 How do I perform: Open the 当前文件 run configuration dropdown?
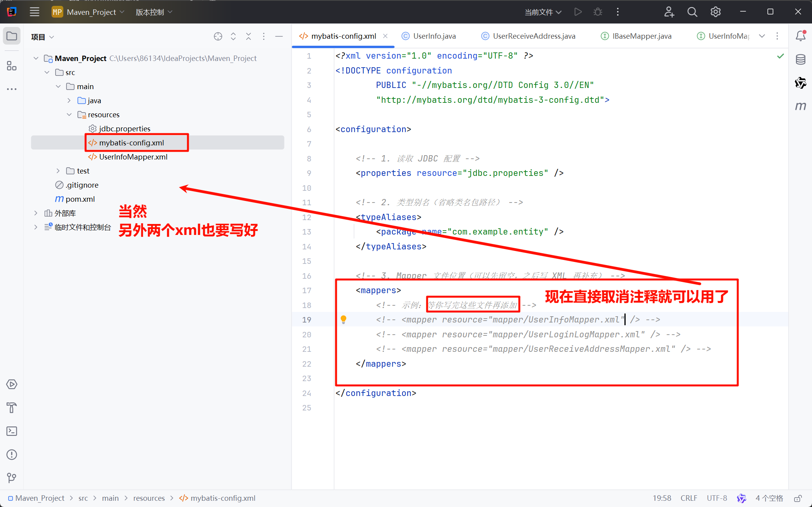pos(543,12)
